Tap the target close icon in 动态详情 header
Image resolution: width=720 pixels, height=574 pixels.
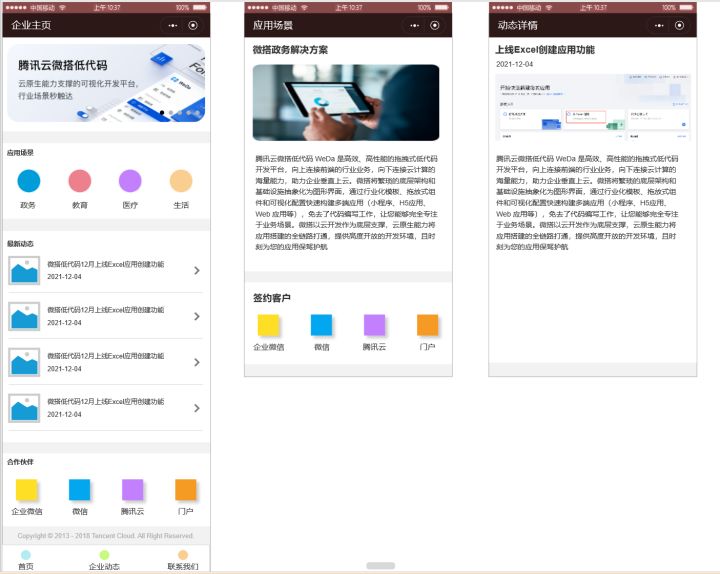click(x=680, y=25)
